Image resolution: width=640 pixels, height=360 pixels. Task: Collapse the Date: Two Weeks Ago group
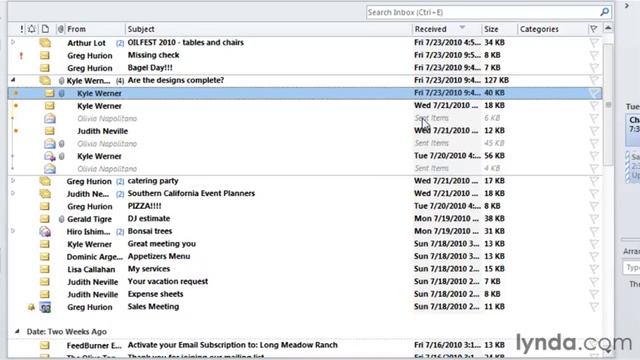[x=17, y=331]
